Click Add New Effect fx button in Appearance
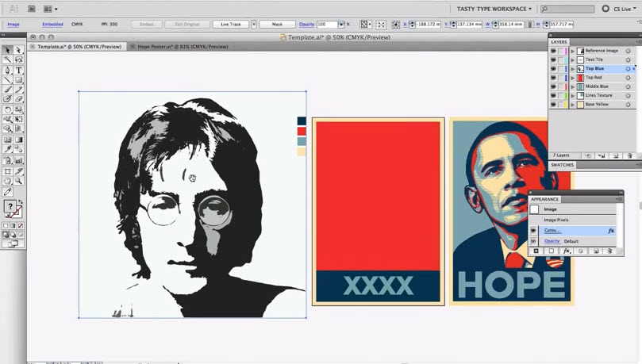The image size is (642, 364). tap(567, 251)
